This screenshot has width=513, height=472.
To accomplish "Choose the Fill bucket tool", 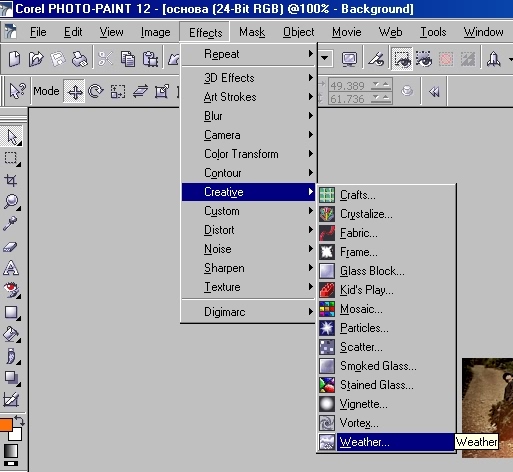I will [11, 334].
